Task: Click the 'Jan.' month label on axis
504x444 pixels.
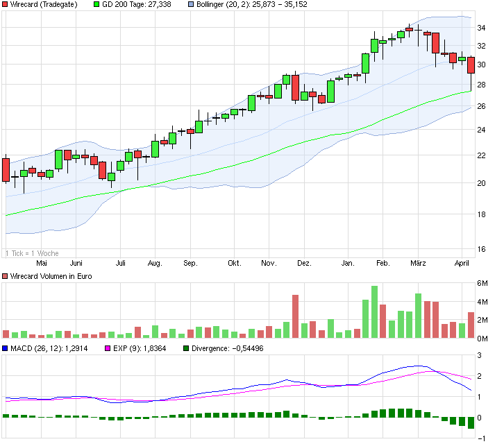Action: [348, 263]
